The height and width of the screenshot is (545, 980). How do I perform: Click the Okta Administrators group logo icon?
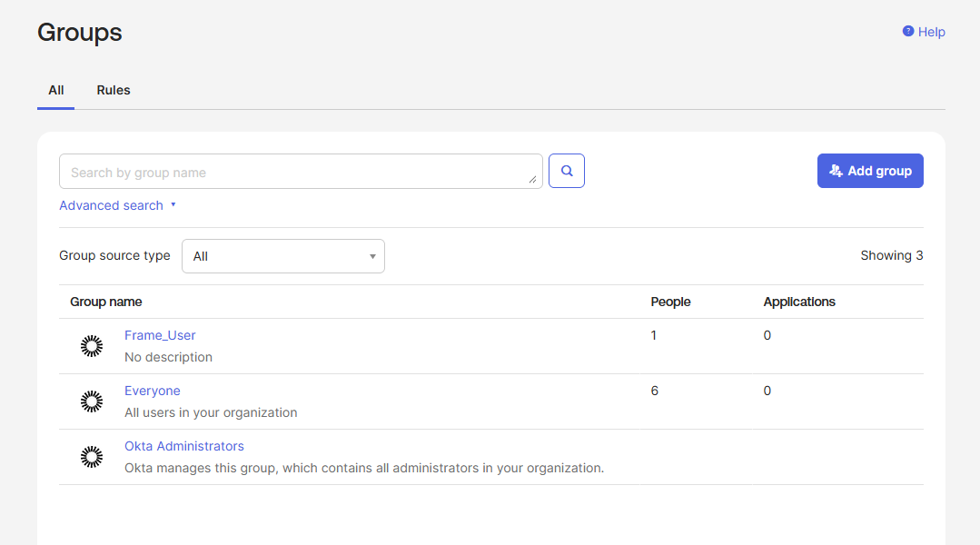click(x=92, y=457)
